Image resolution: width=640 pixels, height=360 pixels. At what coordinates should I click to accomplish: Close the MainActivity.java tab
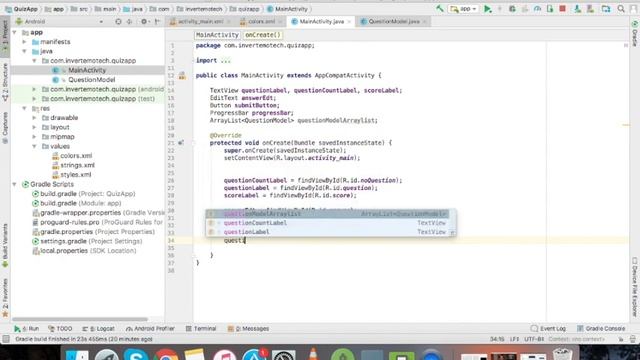click(349, 22)
